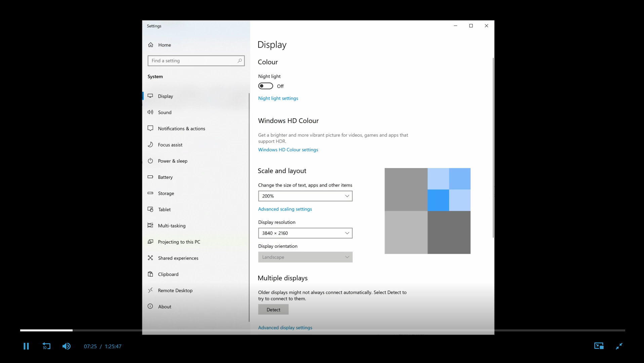The image size is (644, 363).
Task: Open the scale percentage 200% dropdown
Action: [x=305, y=196]
